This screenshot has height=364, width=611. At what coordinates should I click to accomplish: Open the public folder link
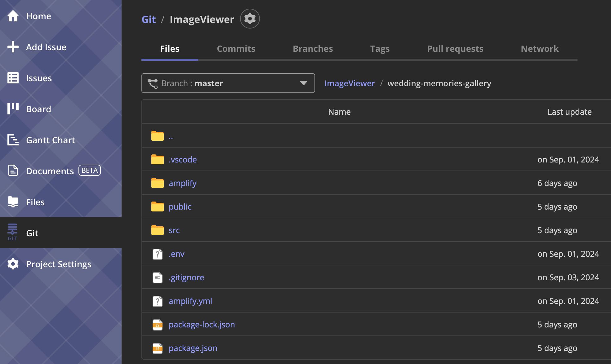point(180,206)
